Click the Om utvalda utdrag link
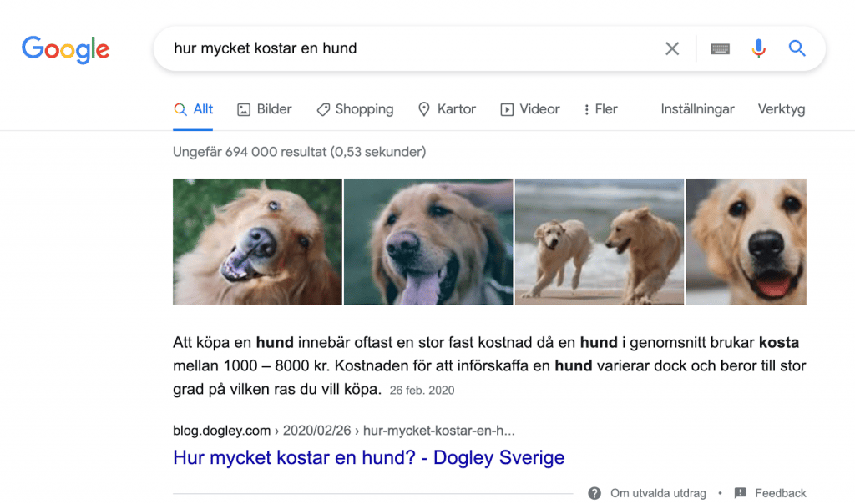The image size is (855, 504). (x=658, y=493)
